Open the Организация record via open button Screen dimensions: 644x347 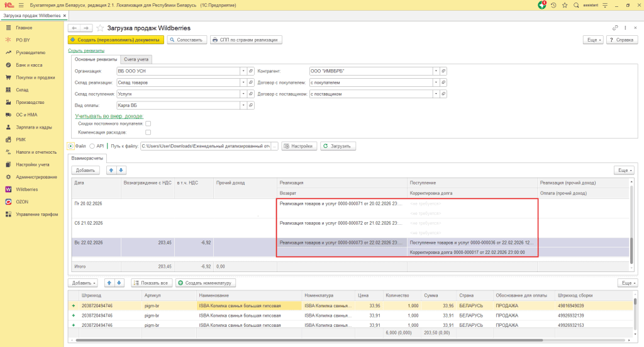pos(250,71)
